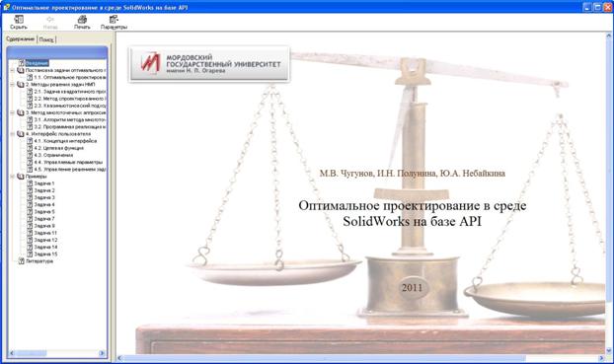The height and width of the screenshot is (364, 614).
Task: Open the Параметры (Options) toolbar icon
Action: pyautogui.click(x=114, y=22)
